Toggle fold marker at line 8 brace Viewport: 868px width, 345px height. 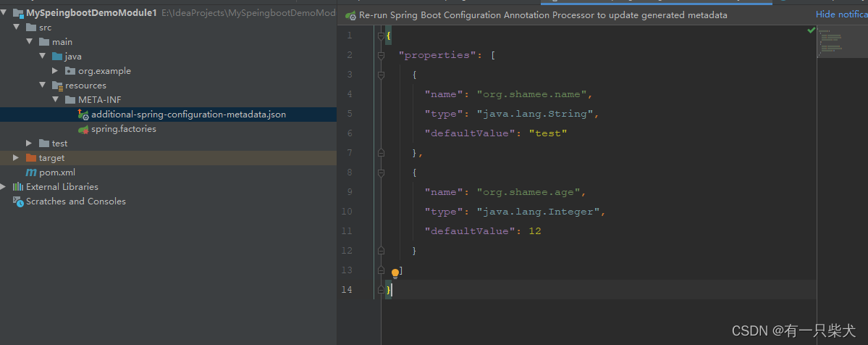(x=380, y=172)
